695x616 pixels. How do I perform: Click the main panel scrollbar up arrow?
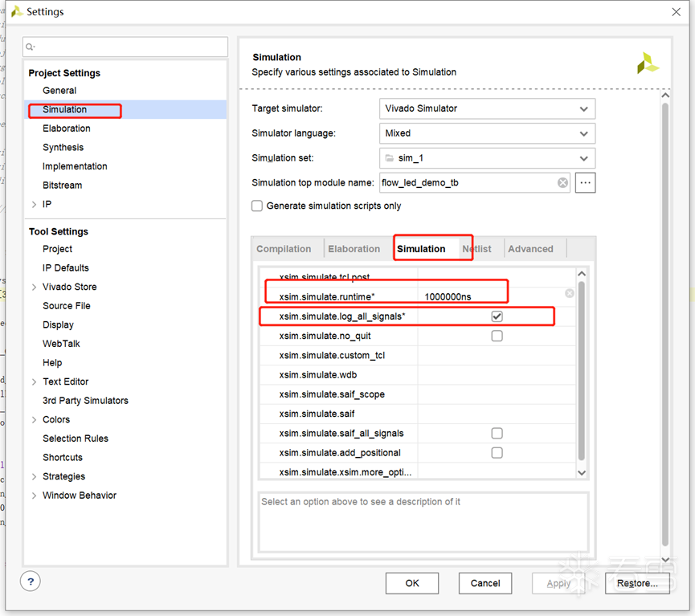click(x=665, y=96)
